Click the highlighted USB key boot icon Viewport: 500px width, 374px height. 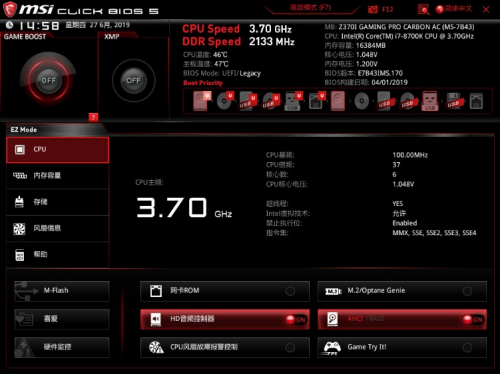click(x=430, y=101)
